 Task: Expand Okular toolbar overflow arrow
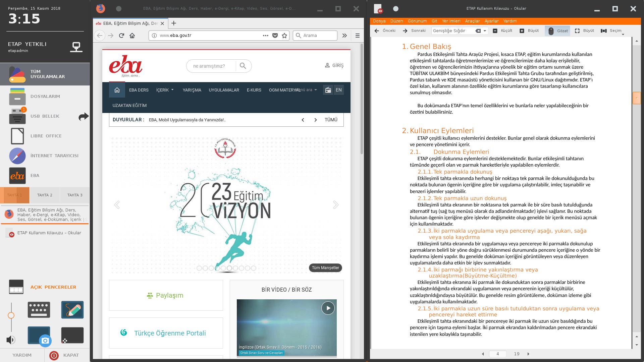(623, 34)
